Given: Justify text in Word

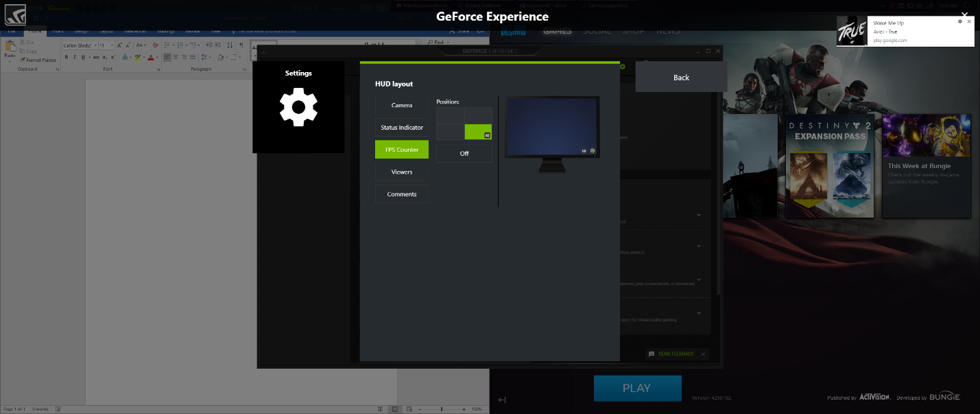Looking at the screenshot, I should coord(193,57).
